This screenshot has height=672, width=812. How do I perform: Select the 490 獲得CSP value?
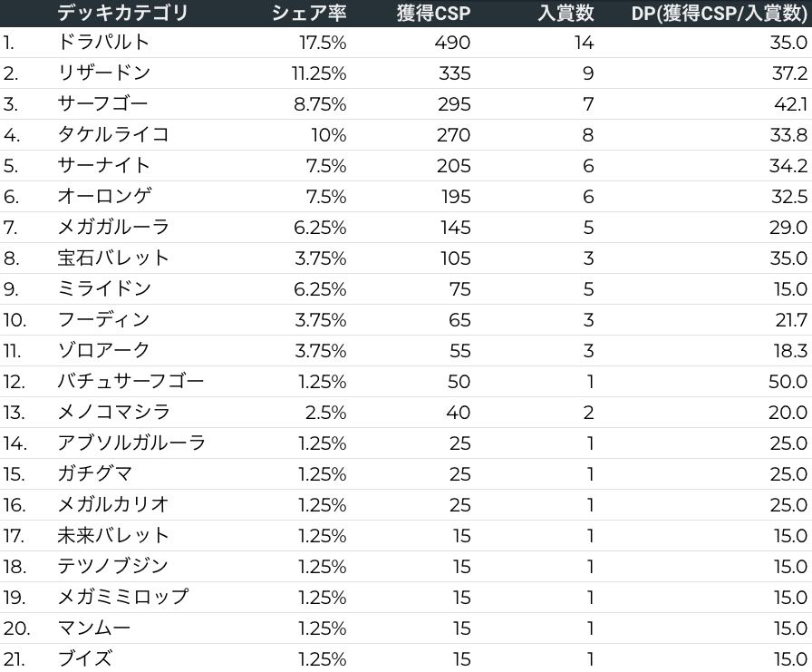(452, 43)
